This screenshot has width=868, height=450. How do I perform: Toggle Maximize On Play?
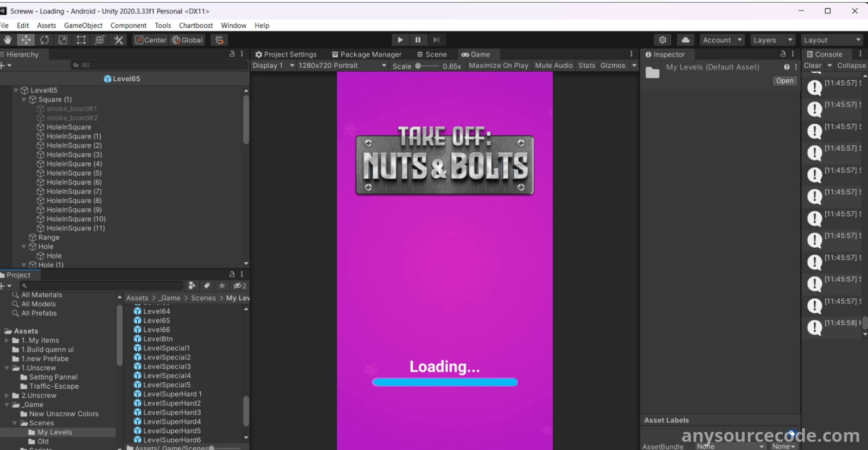(498, 65)
